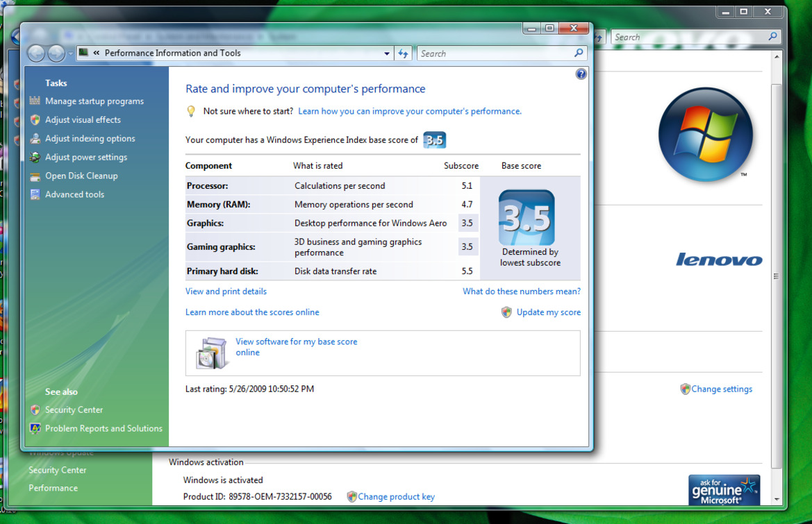
Task: Open View and print details
Action: (226, 291)
